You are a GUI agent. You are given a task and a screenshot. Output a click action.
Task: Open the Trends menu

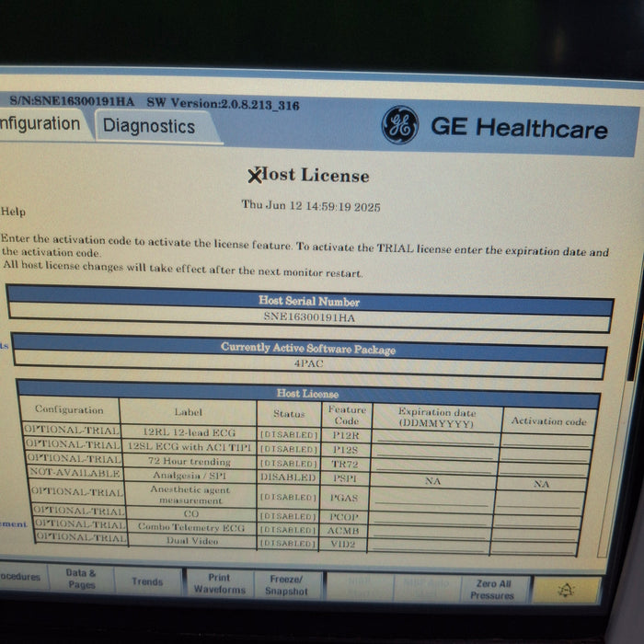coord(147,581)
